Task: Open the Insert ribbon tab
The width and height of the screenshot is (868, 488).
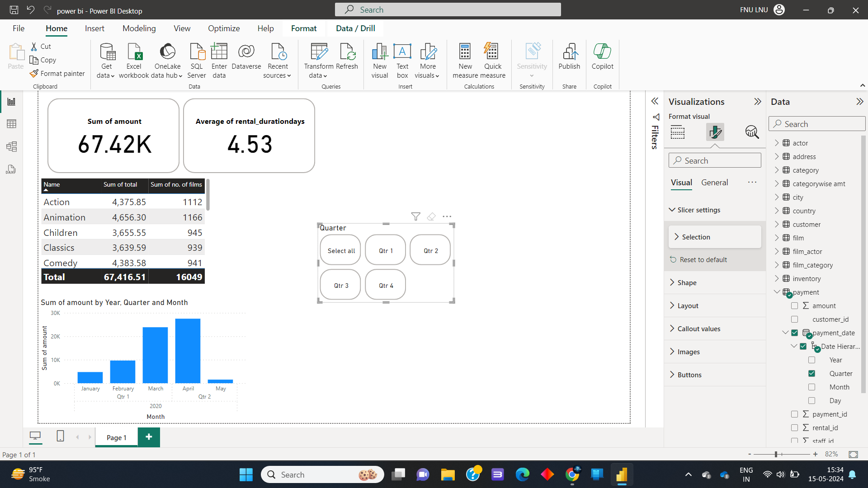Action: 94,28
